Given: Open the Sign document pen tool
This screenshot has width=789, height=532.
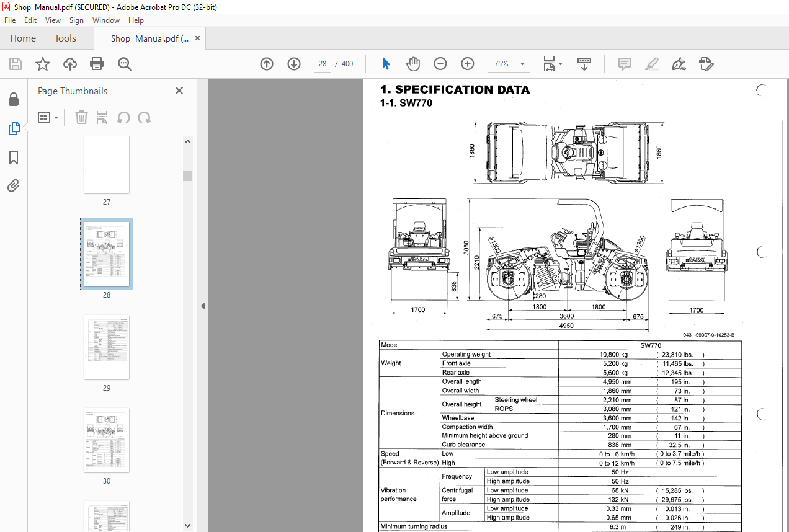Looking at the screenshot, I should click(x=679, y=64).
